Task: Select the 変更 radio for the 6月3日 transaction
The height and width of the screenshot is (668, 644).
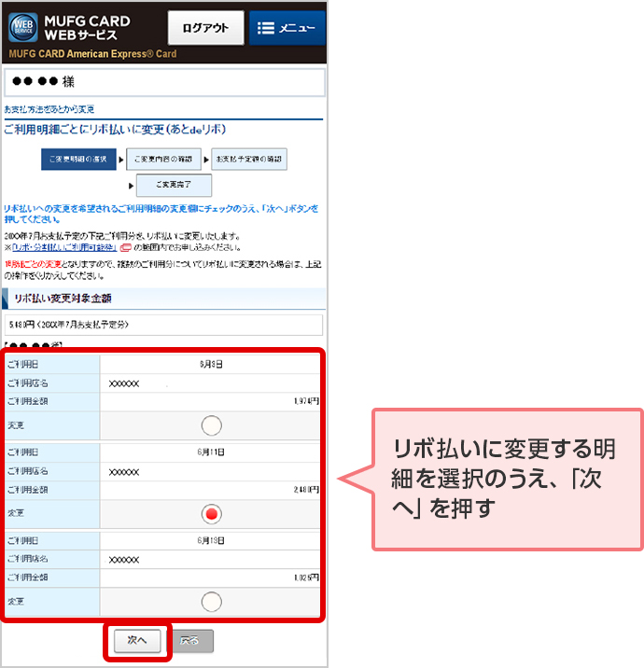Action: tap(212, 425)
